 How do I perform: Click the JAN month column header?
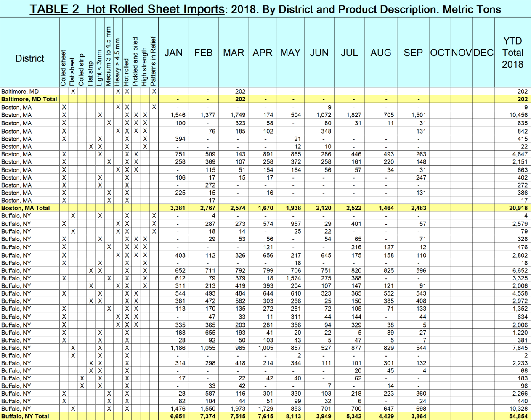(x=173, y=53)
